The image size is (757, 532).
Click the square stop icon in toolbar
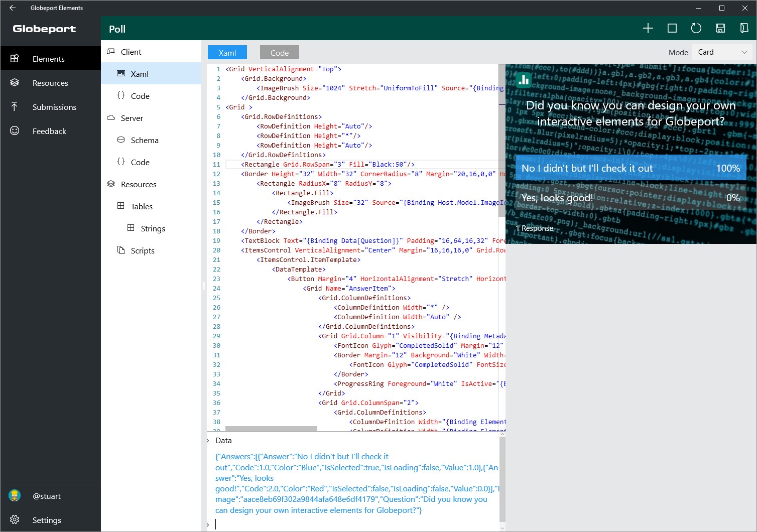coord(672,29)
